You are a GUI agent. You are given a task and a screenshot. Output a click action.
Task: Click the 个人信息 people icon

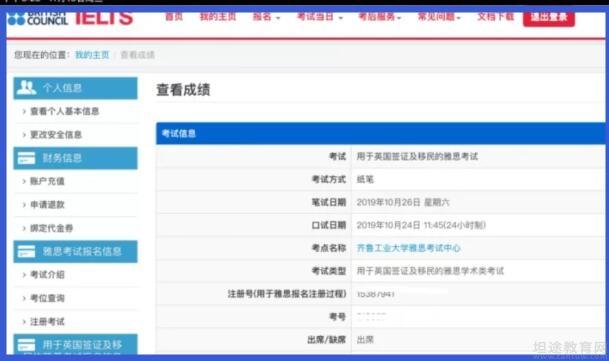point(26,88)
